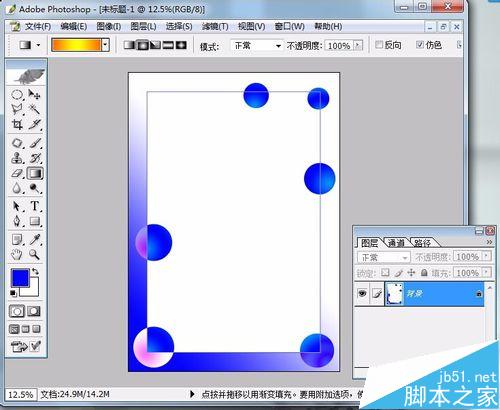Open the gradient picker dropdown arrow
This screenshot has height=410, width=500.
106,44
